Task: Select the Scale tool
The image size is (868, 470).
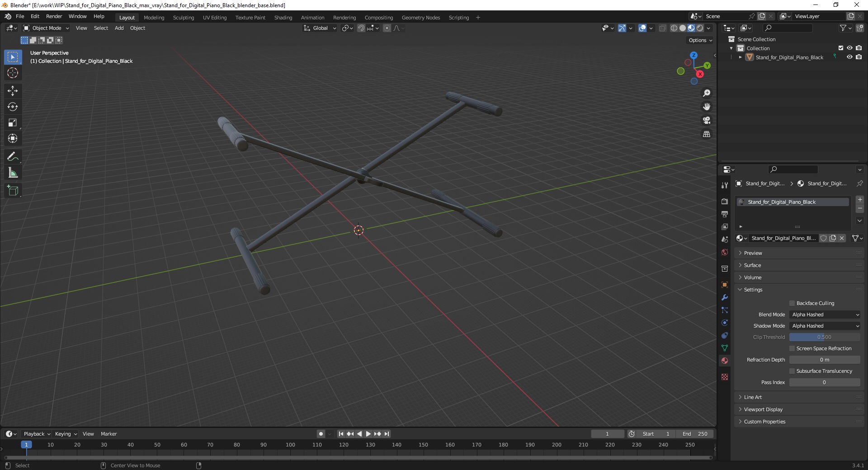Action: click(13, 122)
